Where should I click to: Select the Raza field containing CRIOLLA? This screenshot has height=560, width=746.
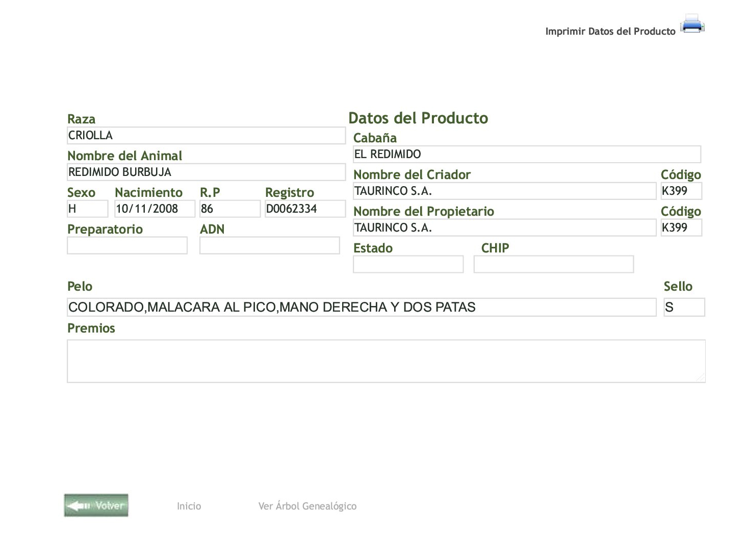206,136
